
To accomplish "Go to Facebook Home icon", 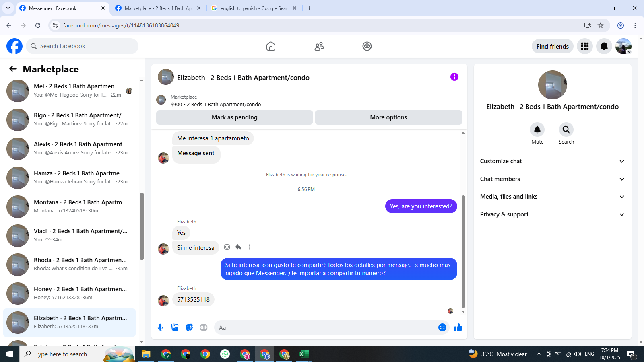I will click(271, 46).
